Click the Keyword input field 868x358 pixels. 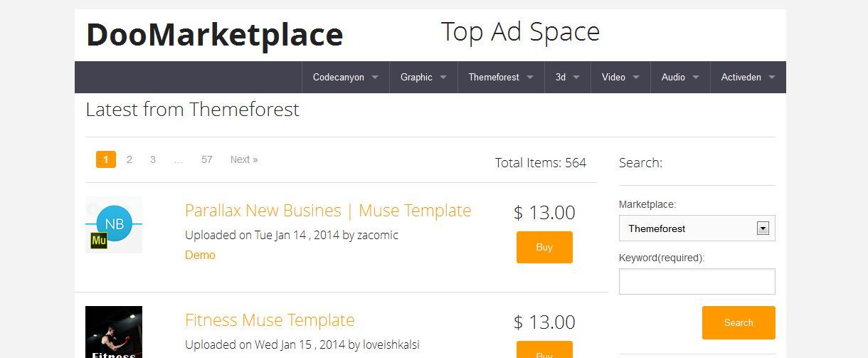pos(697,282)
